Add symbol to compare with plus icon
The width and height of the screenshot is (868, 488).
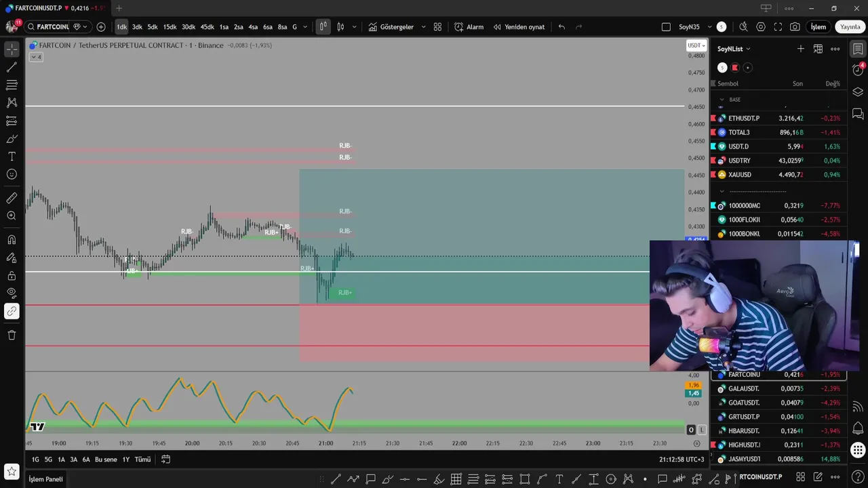101,27
